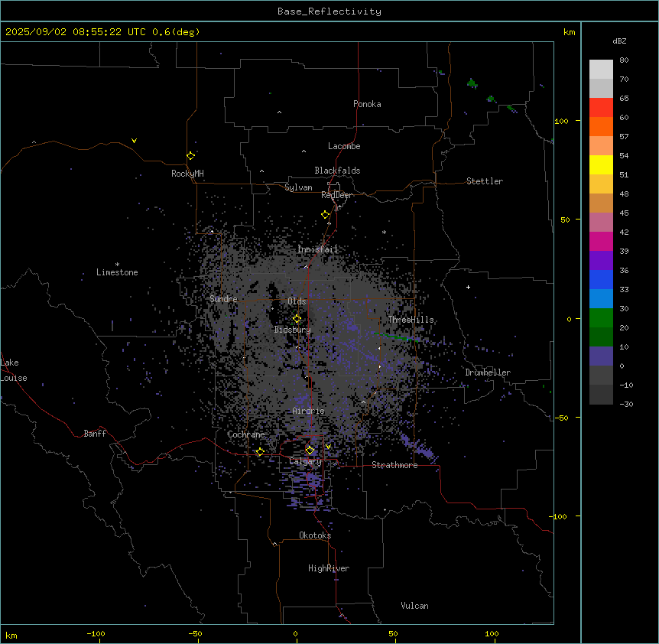Viewport: 659px width, 644px height.
Task: Click the RockyMH label
Action: tap(187, 174)
